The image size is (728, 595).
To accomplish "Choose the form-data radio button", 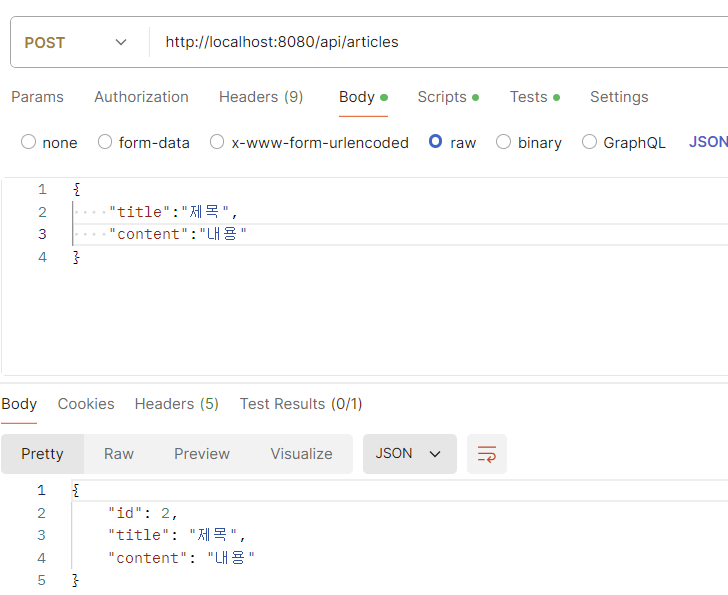I will (105, 142).
